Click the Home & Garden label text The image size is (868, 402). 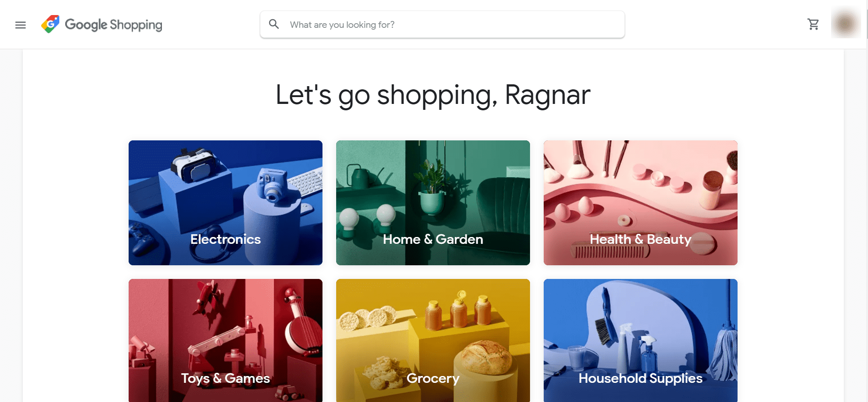click(433, 239)
